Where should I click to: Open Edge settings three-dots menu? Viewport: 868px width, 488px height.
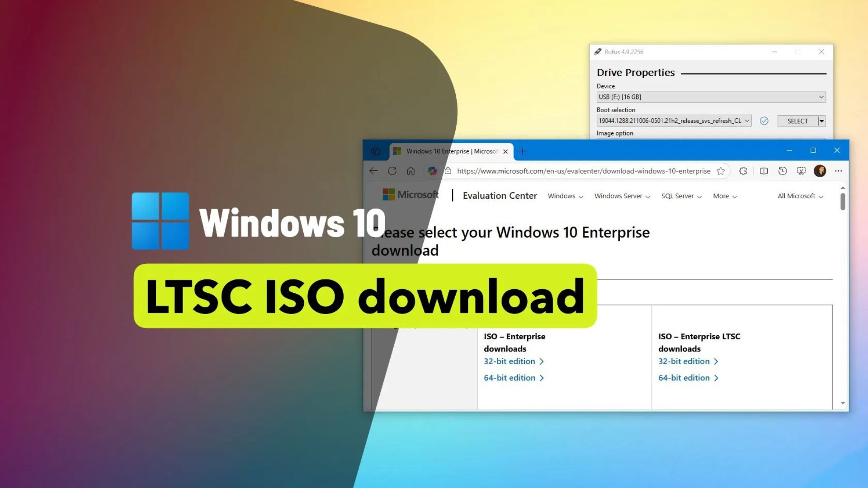pos(839,171)
